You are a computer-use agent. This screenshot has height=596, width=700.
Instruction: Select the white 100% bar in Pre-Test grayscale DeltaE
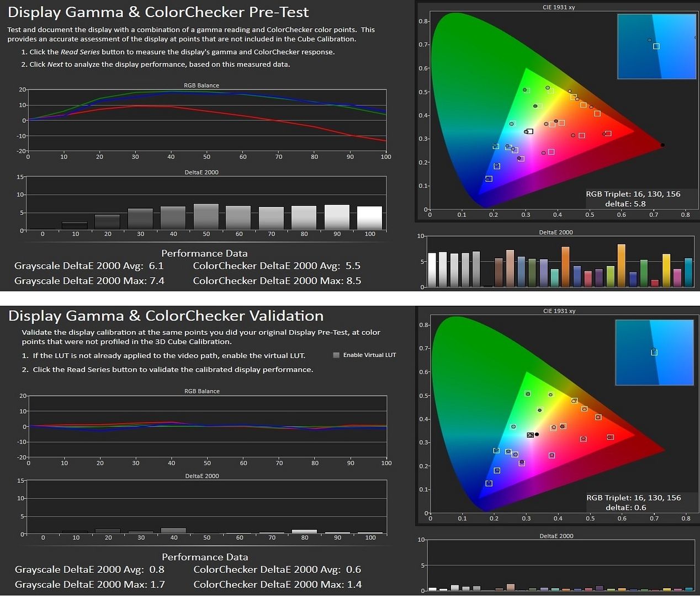pyautogui.click(x=369, y=218)
